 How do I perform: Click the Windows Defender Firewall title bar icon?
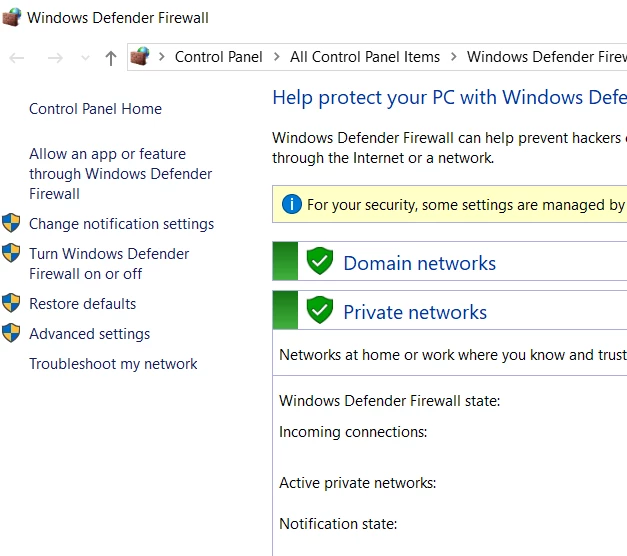12,17
